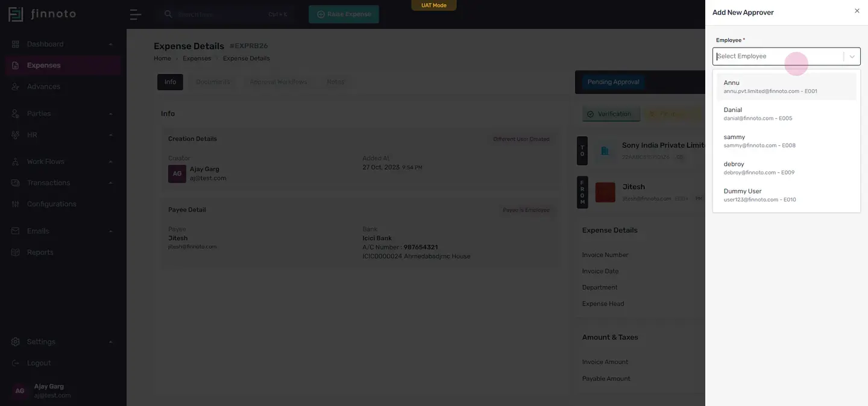Image resolution: width=868 pixels, height=406 pixels.
Task: Click the Raise Expense button
Action: [x=344, y=14]
